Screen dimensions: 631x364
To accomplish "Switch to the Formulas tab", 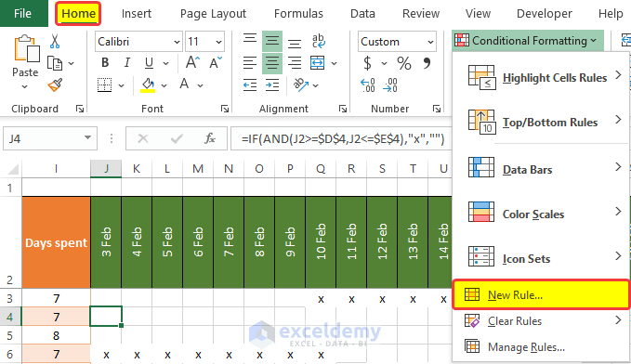I will pyautogui.click(x=298, y=13).
